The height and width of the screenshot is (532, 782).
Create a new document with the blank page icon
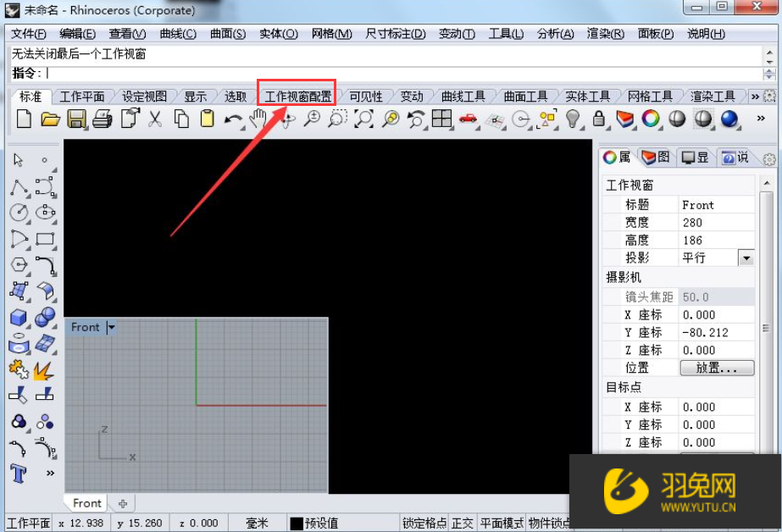pos(24,119)
